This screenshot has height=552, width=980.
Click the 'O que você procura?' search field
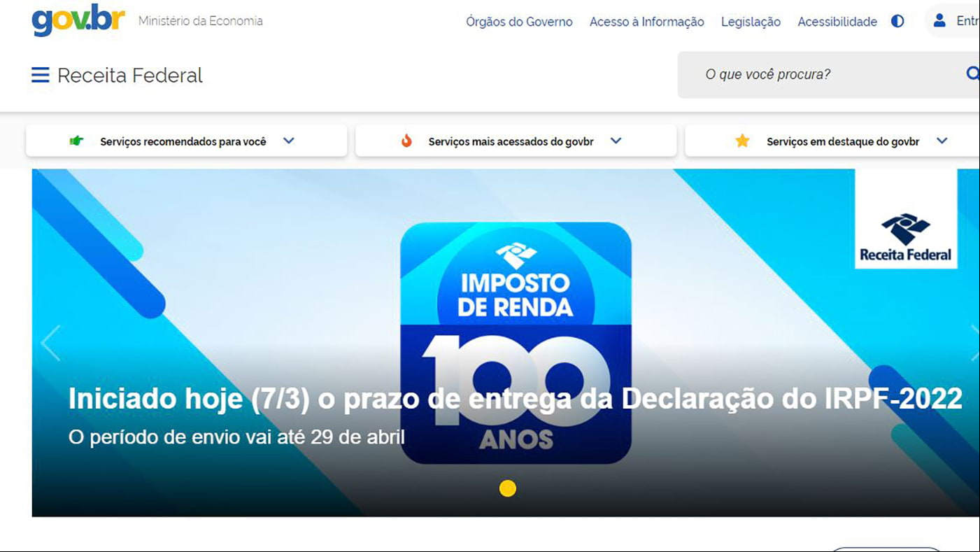click(x=828, y=74)
